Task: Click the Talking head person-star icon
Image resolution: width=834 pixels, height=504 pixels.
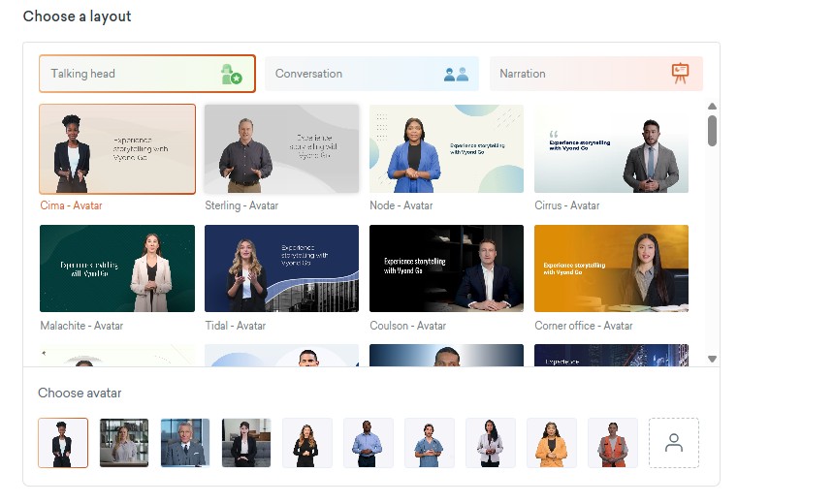Action: 231,74
